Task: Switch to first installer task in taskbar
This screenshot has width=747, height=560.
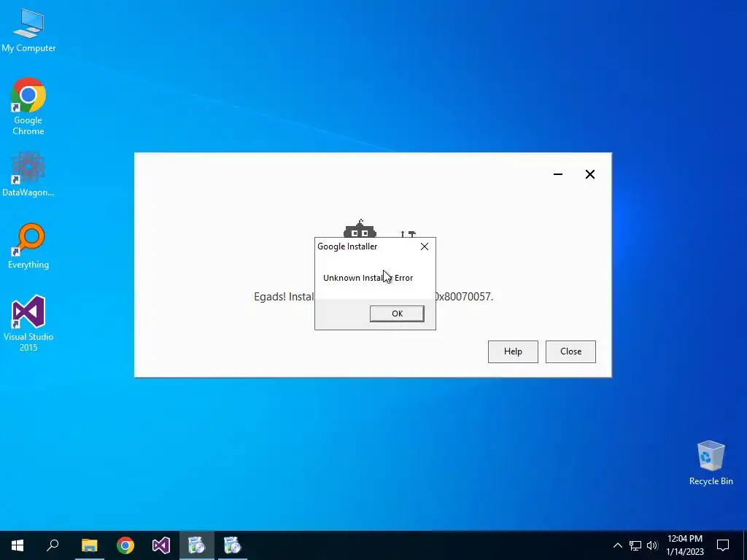Action: [196, 545]
